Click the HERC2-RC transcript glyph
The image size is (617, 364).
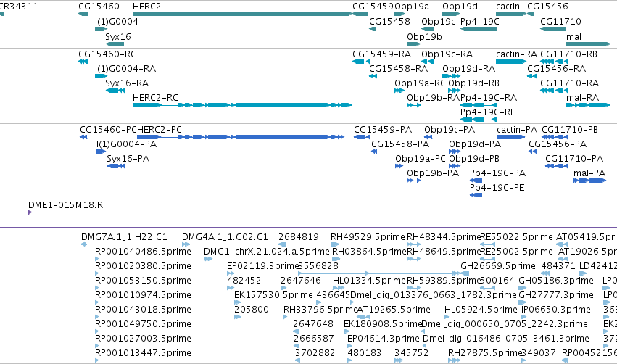(242, 105)
